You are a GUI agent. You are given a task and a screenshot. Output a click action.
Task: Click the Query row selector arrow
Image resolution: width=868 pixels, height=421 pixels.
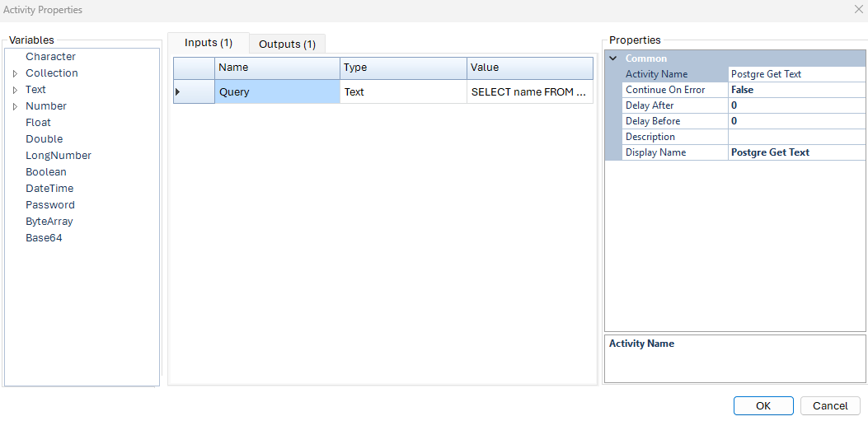pyautogui.click(x=178, y=92)
